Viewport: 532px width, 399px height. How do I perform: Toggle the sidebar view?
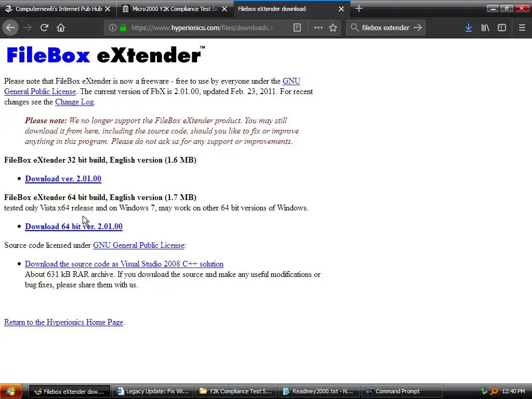[502, 28]
